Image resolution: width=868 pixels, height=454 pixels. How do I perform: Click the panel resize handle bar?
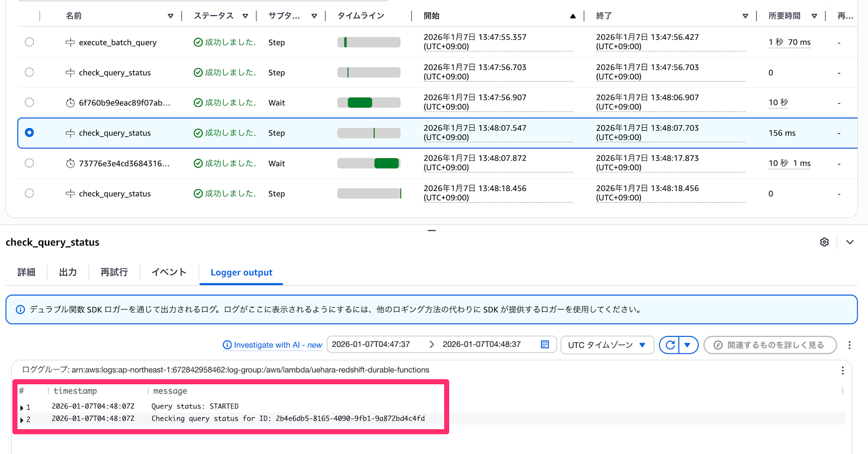point(431,230)
